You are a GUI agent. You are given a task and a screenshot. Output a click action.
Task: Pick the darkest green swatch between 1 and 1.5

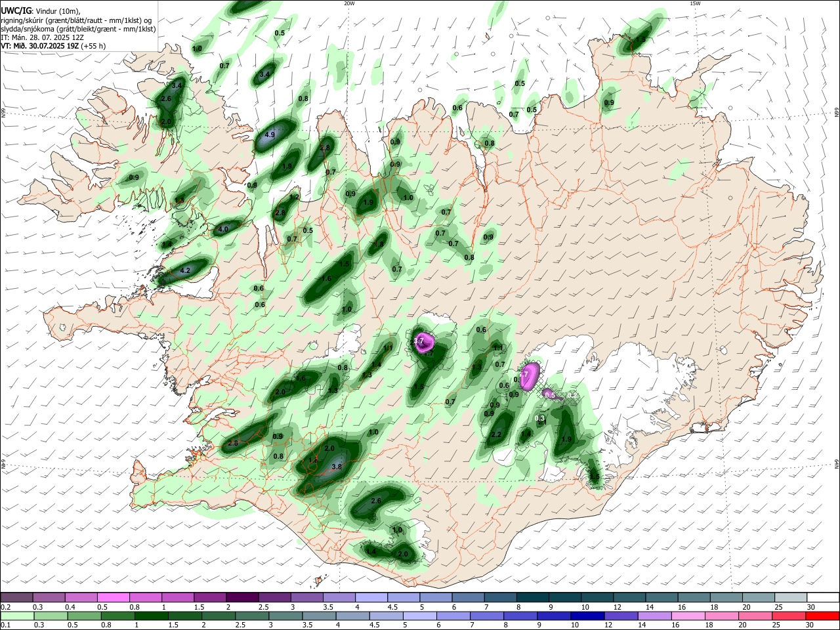click(152, 616)
